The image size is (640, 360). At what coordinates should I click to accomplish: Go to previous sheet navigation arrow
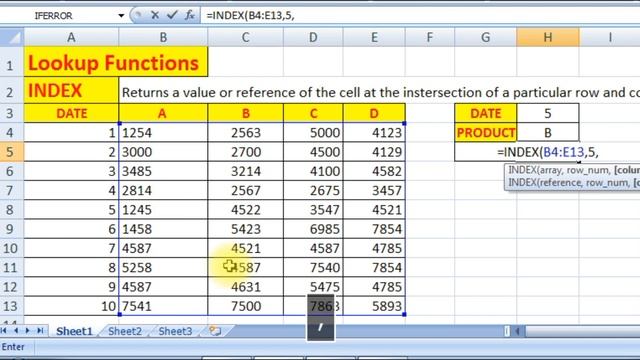[x=16, y=331]
